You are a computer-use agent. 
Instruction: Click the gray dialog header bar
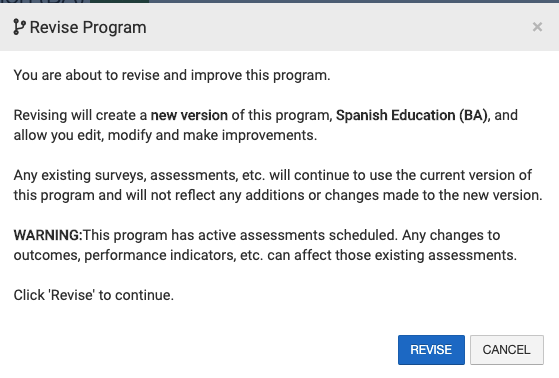tap(280, 27)
